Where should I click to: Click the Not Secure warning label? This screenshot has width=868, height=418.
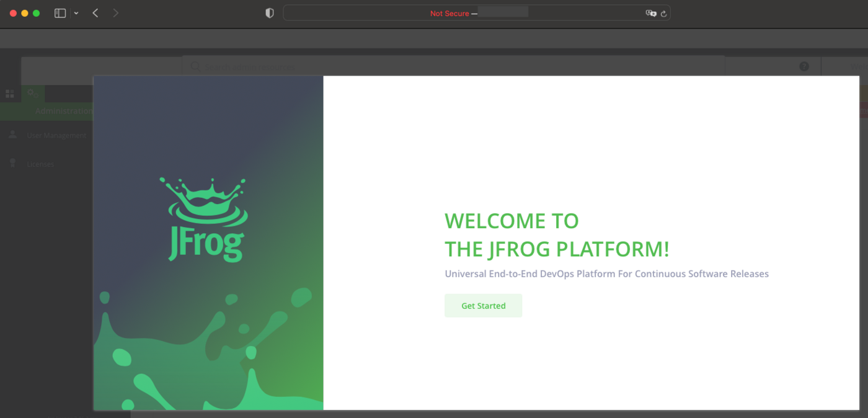pyautogui.click(x=449, y=13)
